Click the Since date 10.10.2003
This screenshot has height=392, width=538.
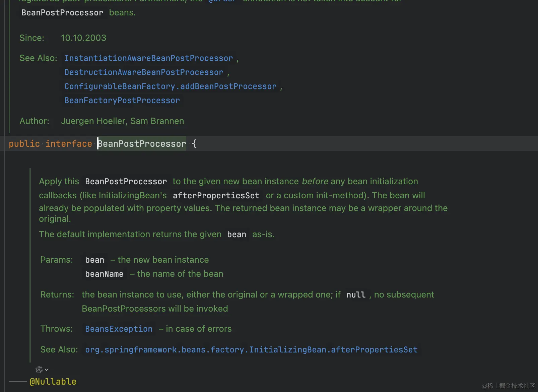click(x=83, y=38)
